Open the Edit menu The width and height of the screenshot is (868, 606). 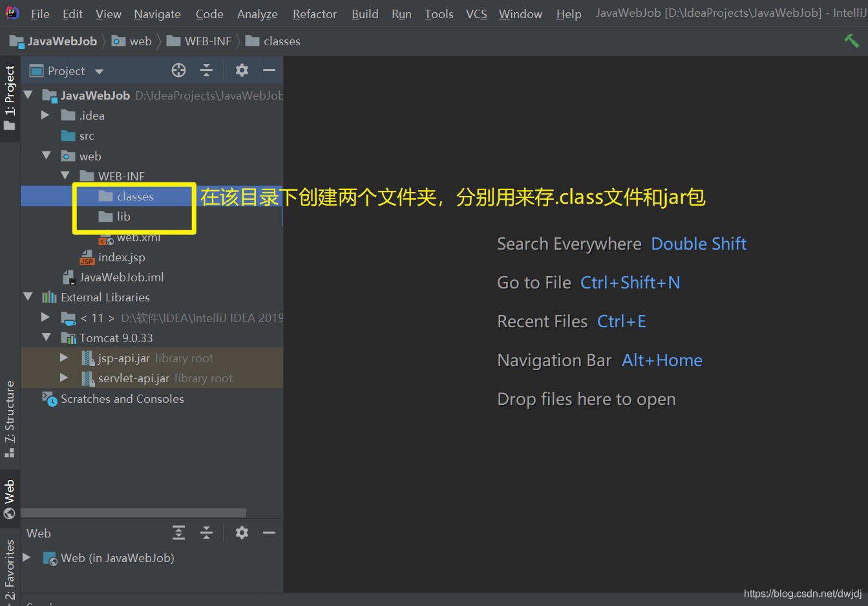(72, 14)
